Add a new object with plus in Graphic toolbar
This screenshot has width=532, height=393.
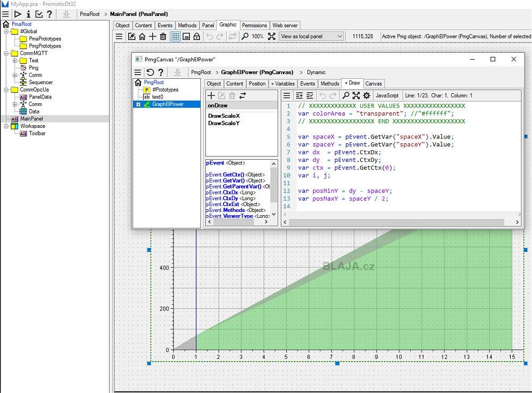[153, 36]
